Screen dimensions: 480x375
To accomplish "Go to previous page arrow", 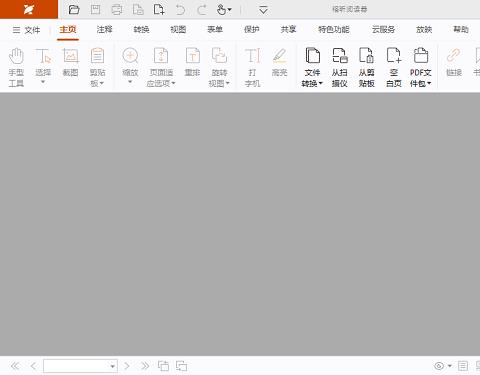I will pyautogui.click(x=33, y=366).
